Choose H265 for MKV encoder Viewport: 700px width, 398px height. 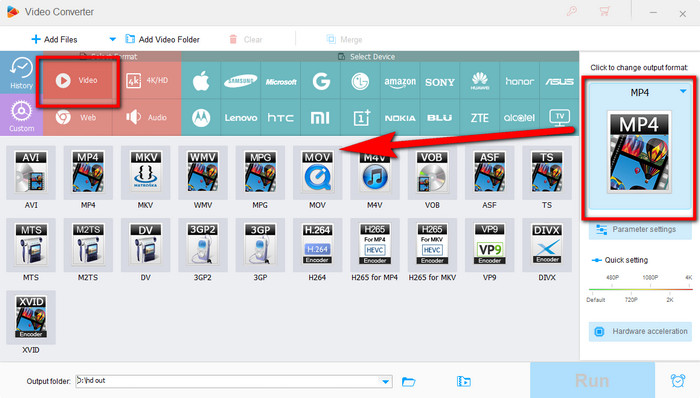432,245
